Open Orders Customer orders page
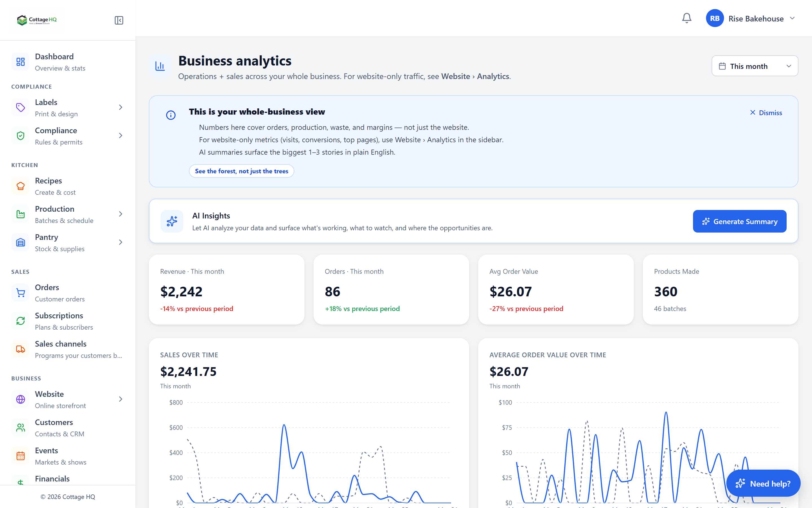 pos(68,293)
